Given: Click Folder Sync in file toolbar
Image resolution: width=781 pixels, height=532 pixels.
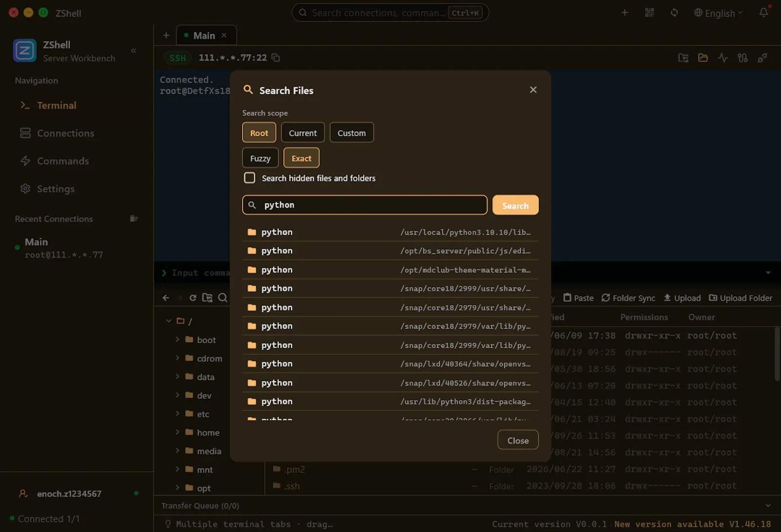Looking at the screenshot, I should pyautogui.click(x=628, y=298).
